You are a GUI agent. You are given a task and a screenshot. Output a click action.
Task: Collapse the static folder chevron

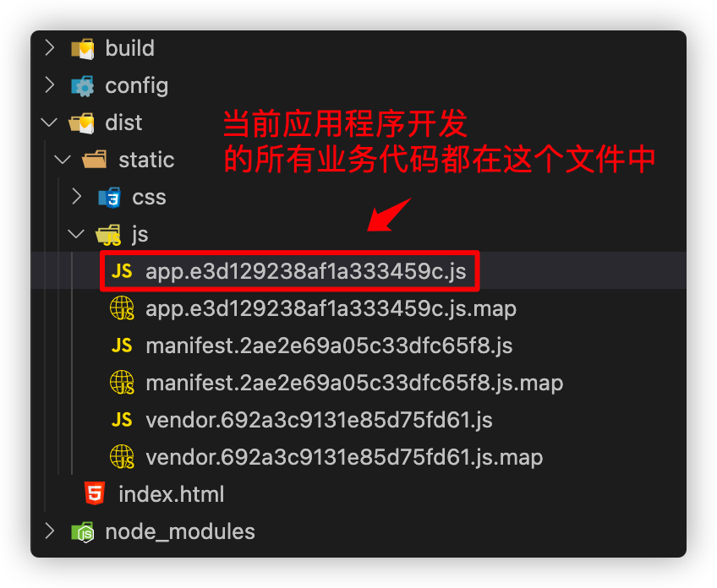point(63,160)
